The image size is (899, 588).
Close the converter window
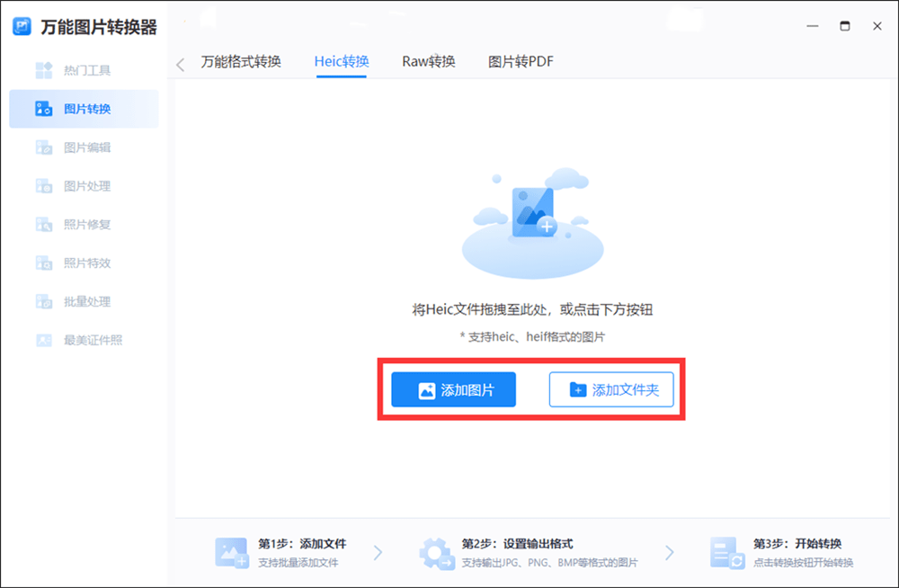(x=877, y=26)
